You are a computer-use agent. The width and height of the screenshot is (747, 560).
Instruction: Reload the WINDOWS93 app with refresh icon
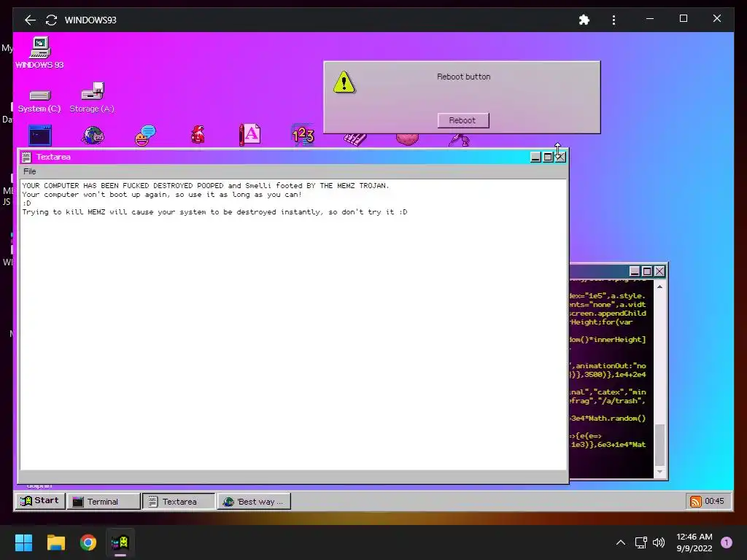click(51, 20)
